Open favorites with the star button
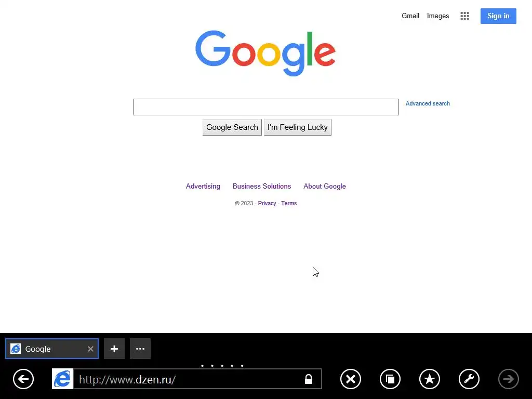Image resolution: width=532 pixels, height=399 pixels. pyautogui.click(x=430, y=379)
